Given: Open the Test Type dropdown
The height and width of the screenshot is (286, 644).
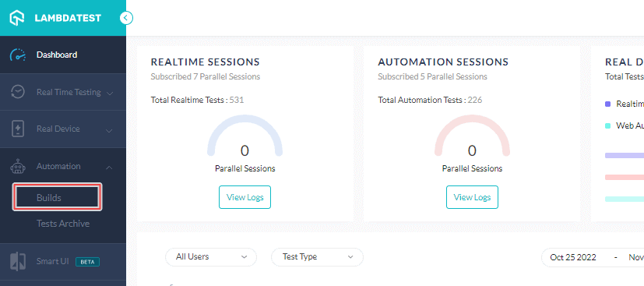Looking at the screenshot, I should [317, 257].
